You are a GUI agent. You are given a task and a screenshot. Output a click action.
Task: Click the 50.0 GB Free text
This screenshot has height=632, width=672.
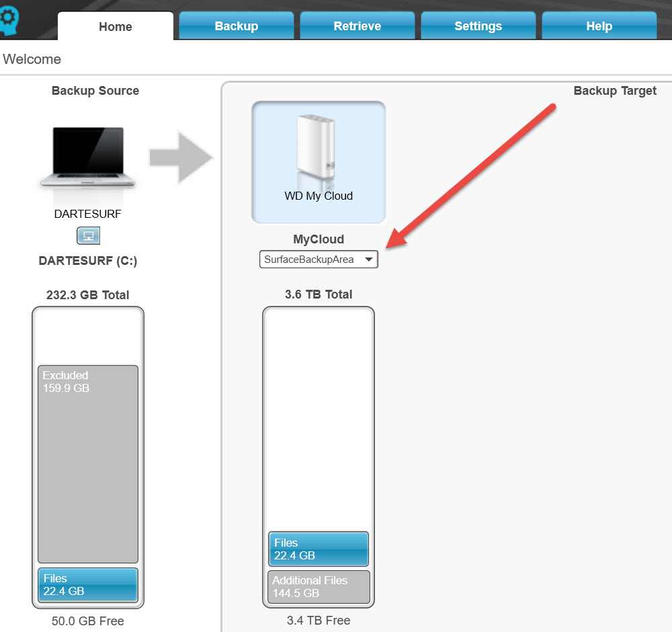click(88, 621)
